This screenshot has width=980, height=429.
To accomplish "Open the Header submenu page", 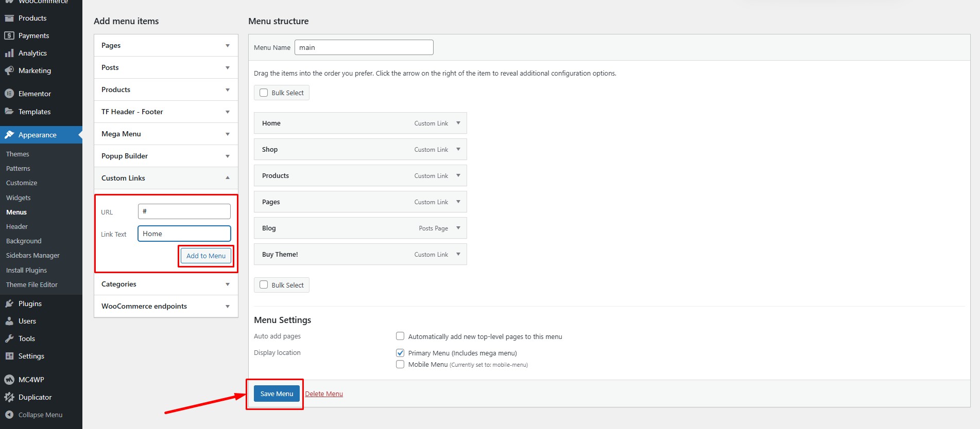I will pyautogui.click(x=17, y=226).
